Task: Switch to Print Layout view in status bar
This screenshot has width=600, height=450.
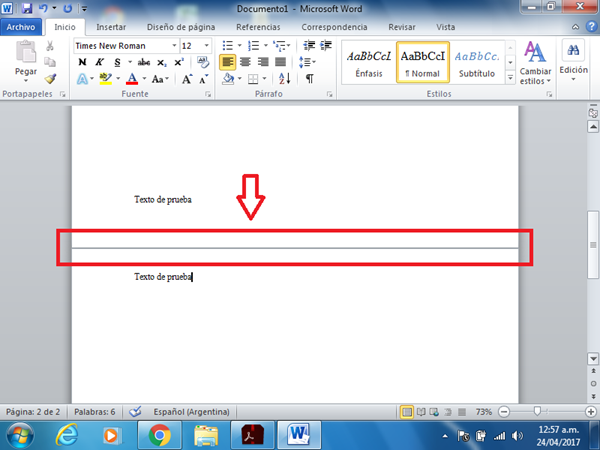Action: (407, 412)
